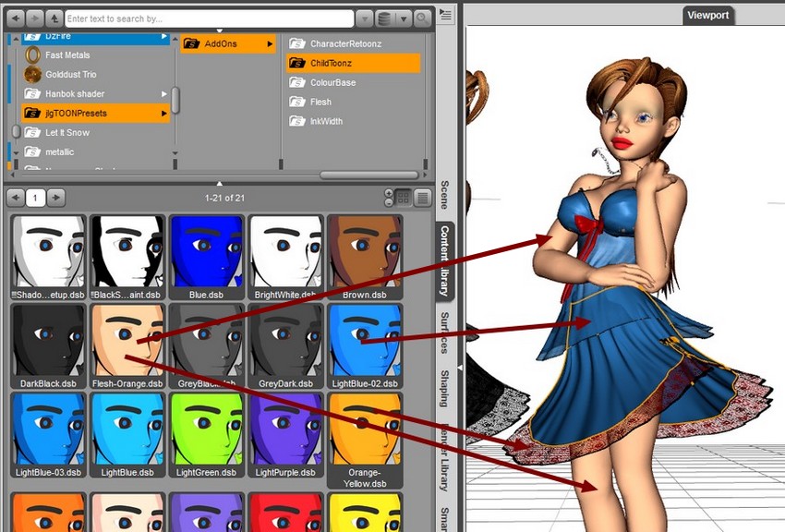Go up one folder level button
The width and height of the screenshot is (785, 532).
54,18
